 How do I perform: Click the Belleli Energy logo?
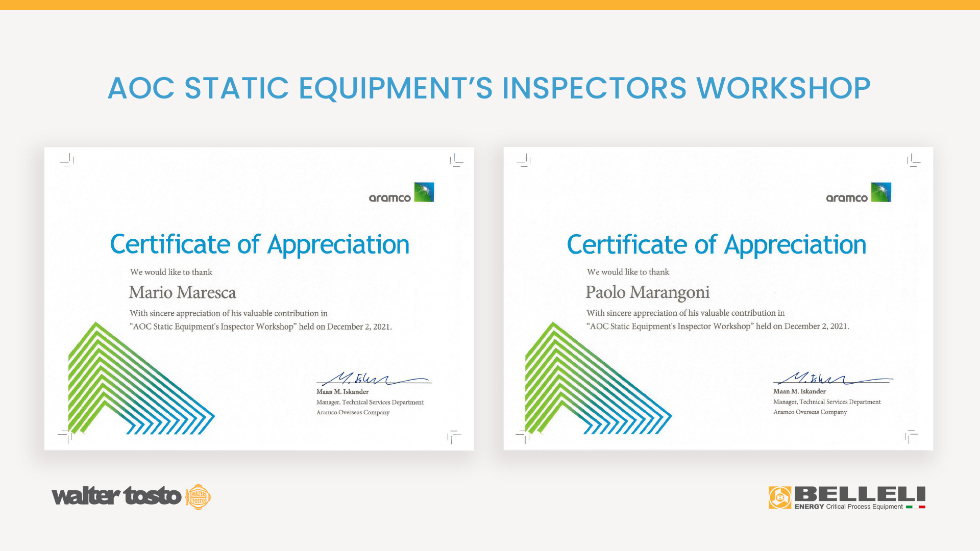point(847,497)
